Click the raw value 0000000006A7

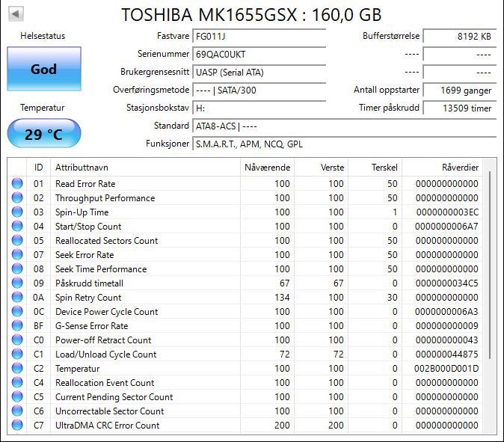446,227
